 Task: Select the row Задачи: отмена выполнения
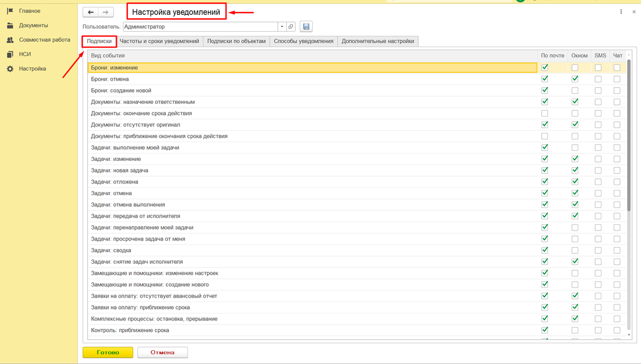click(x=313, y=205)
